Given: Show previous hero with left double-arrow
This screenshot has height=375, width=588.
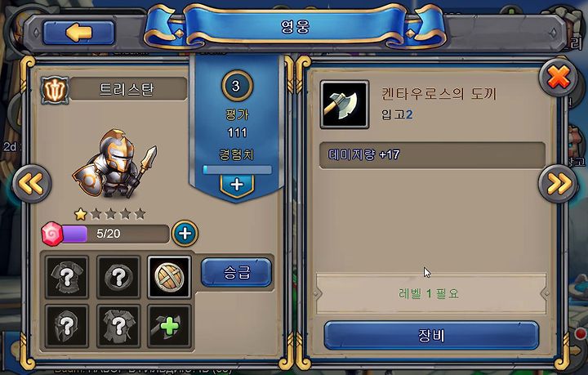Looking at the screenshot, I should pyautogui.click(x=32, y=183).
